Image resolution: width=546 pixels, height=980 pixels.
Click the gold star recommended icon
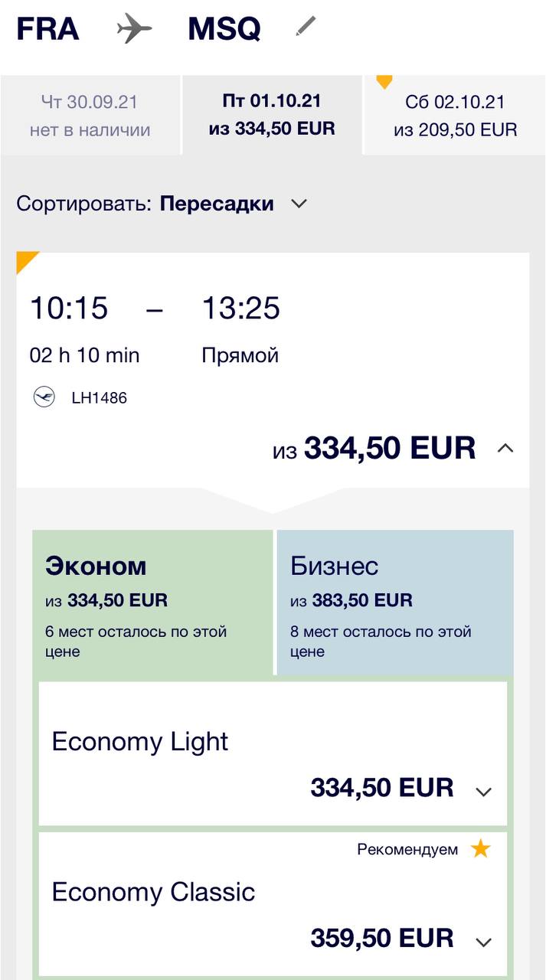(480, 848)
